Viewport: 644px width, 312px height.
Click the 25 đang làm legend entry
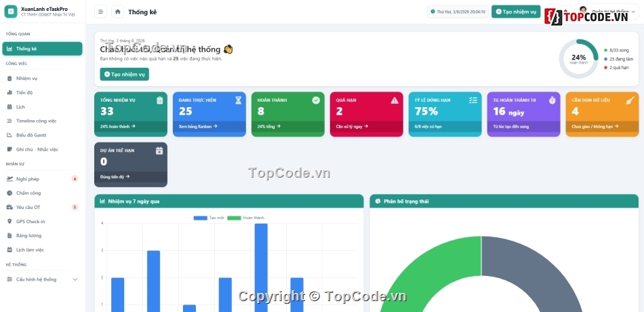(x=618, y=59)
